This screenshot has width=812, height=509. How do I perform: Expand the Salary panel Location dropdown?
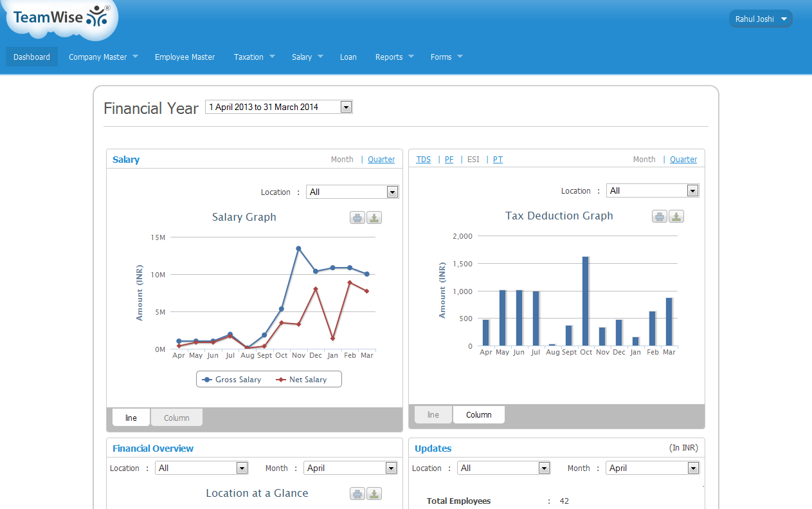point(352,192)
